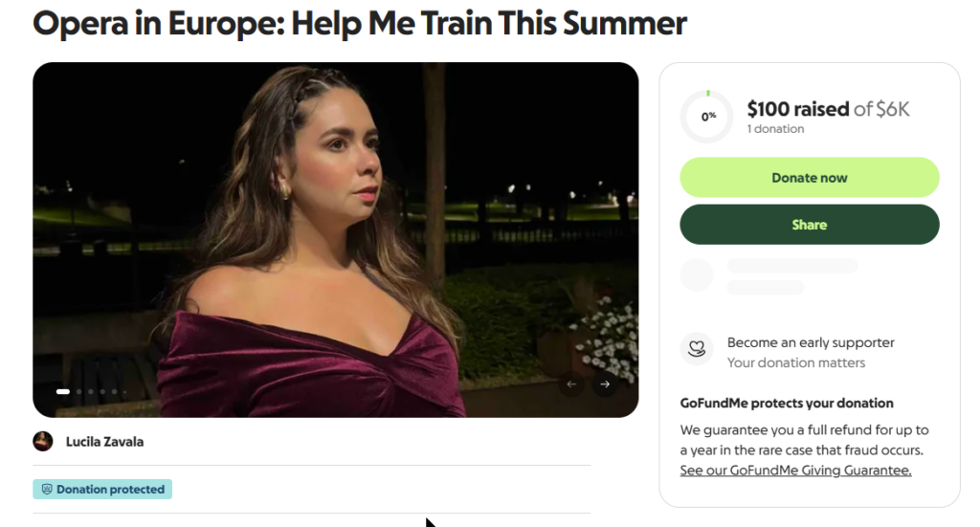This screenshot has width=980, height=527.
Task: Select the fourth carousel dot indicator
Action: [x=102, y=391]
